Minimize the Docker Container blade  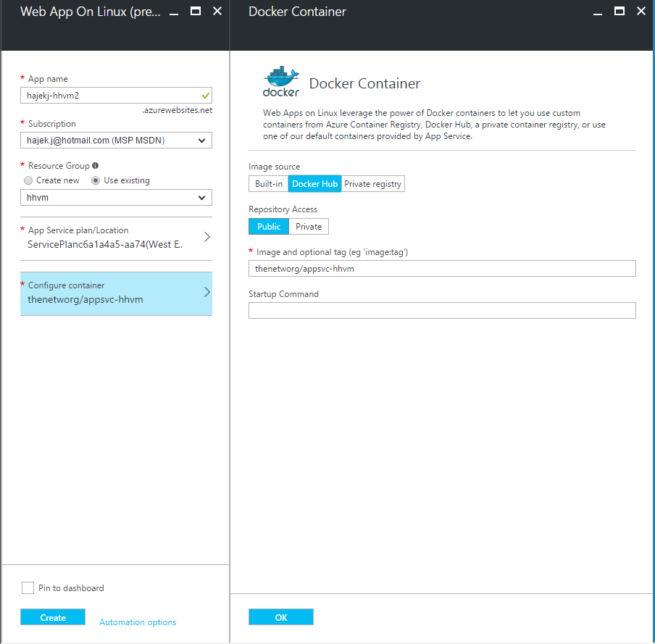coord(597,12)
